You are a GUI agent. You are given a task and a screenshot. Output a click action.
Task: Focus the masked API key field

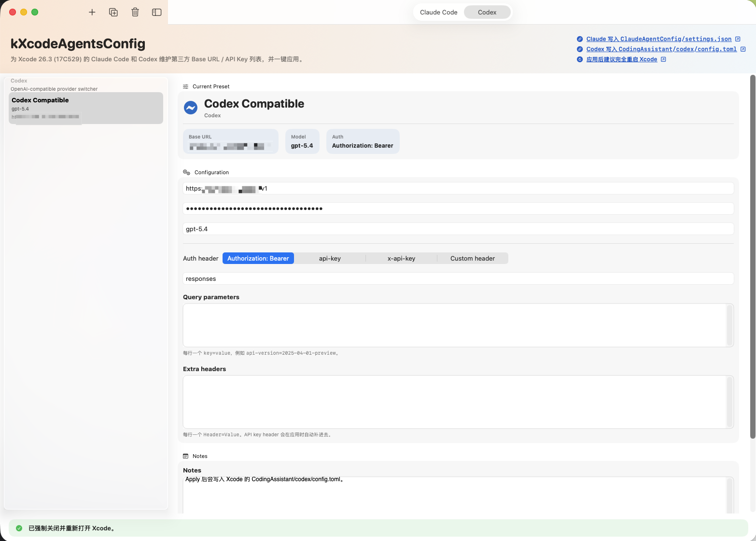click(x=458, y=208)
